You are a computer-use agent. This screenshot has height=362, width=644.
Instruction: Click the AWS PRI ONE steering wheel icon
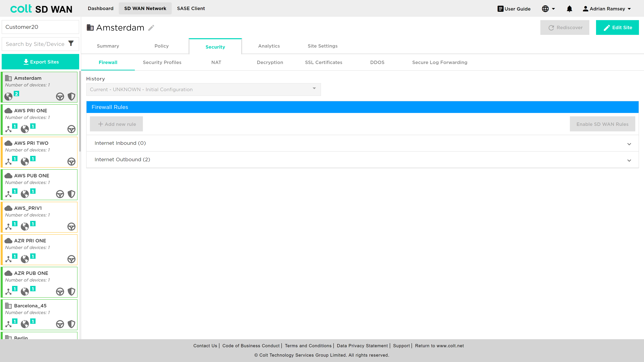tap(71, 129)
